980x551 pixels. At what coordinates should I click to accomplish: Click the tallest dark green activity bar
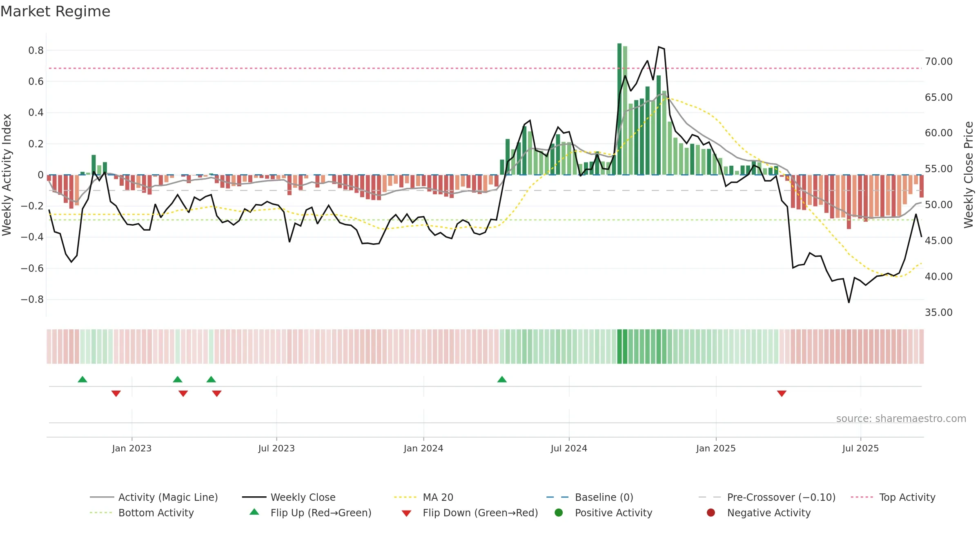click(619, 109)
